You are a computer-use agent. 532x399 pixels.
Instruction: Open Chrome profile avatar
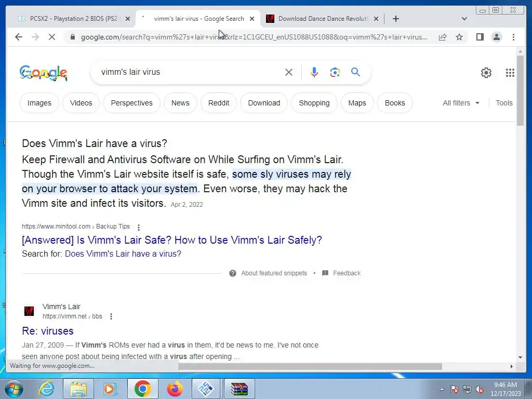coord(496,37)
